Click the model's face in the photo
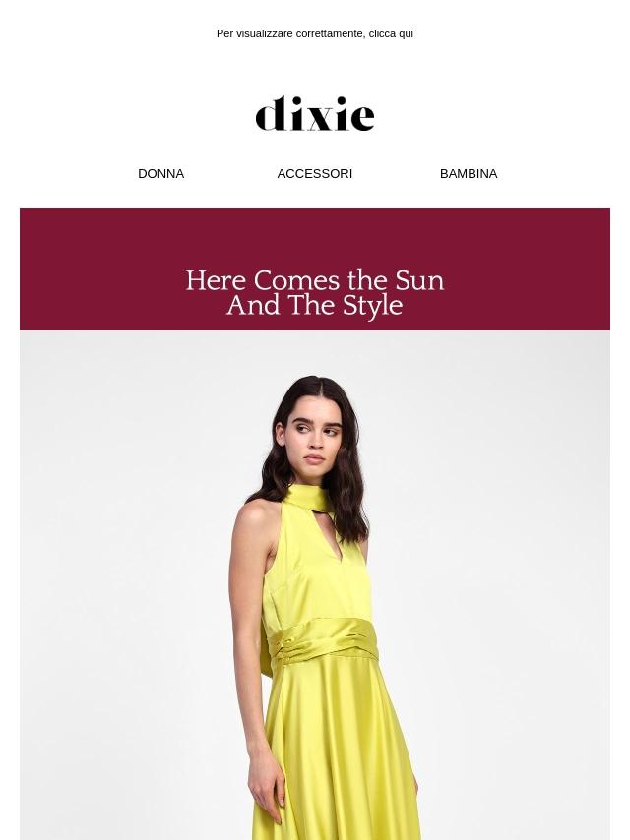This screenshot has height=840, width=630. [315, 437]
